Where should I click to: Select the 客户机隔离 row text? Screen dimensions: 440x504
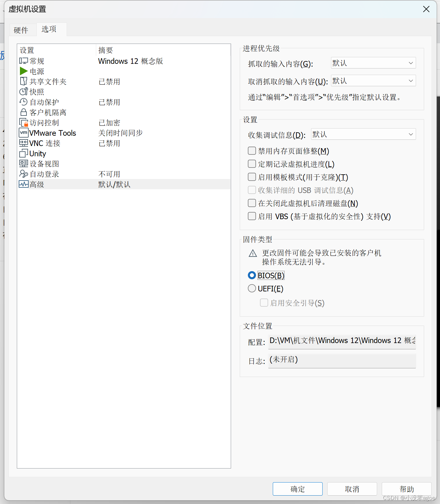[x=48, y=112]
